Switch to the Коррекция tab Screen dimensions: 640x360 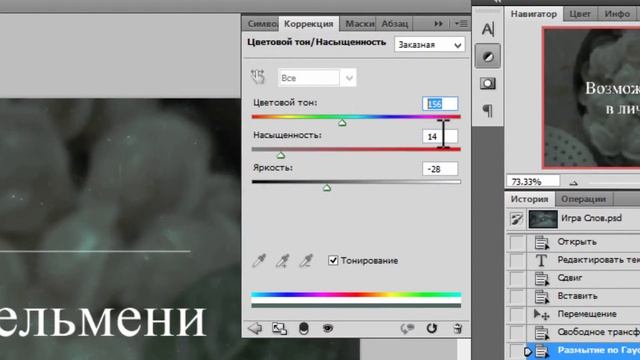pos(309,24)
